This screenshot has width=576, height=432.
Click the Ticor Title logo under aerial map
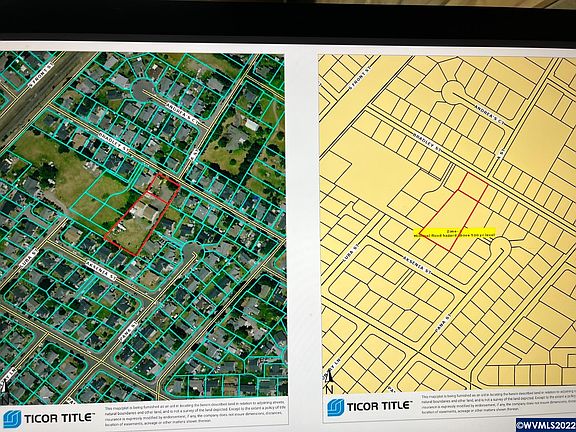point(49,419)
